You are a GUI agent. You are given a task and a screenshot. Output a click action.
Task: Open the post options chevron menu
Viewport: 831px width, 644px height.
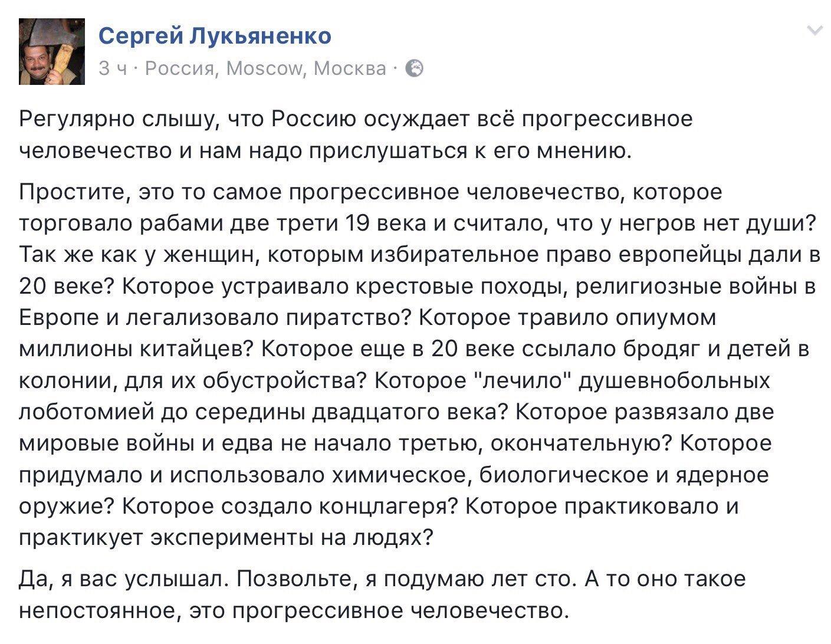click(x=814, y=31)
